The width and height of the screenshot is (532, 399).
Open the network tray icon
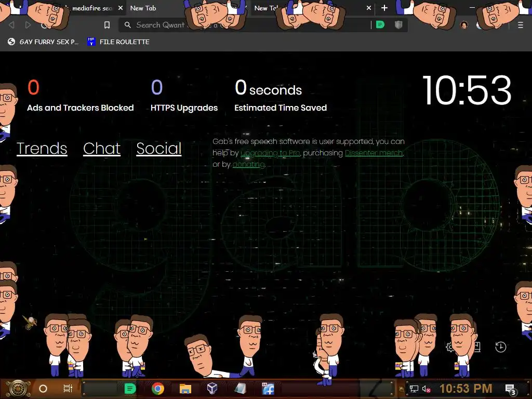[x=414, y=389]
